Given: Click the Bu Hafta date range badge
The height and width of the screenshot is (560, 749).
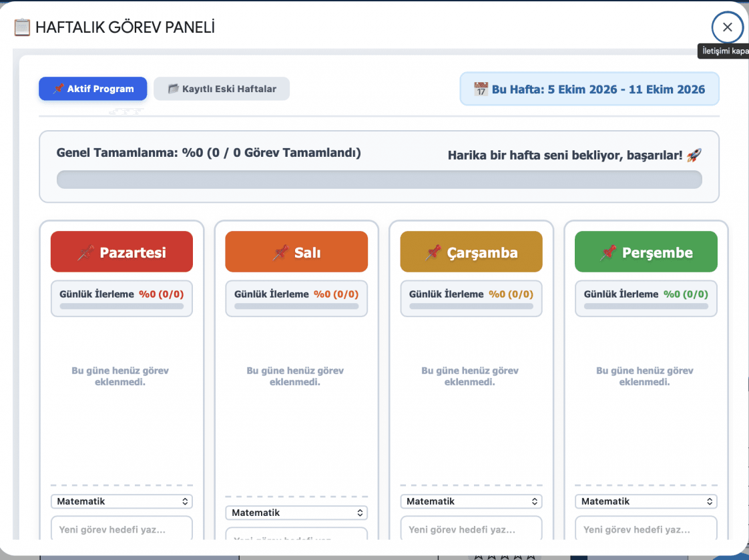Looking at the screenshot, I should (x=589, y=89).
